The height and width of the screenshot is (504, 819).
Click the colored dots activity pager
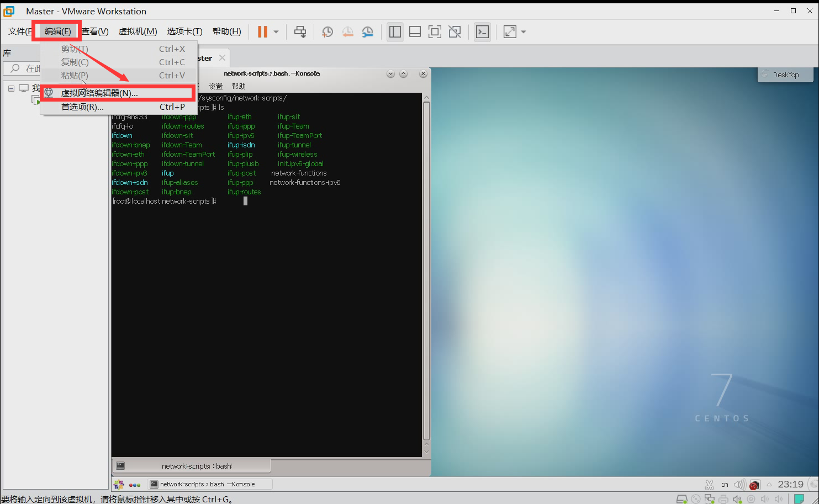point(135,485)
